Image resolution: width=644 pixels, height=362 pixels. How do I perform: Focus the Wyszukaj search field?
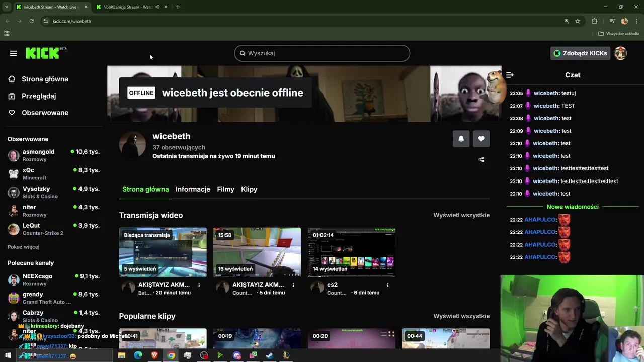322,53
